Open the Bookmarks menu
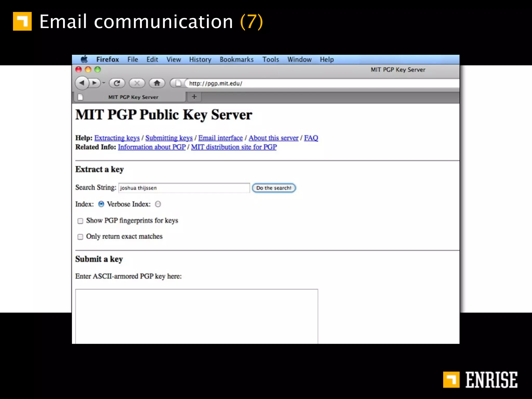Image resolution: width=532 pixels, height=399 pixels. [237, 59]
